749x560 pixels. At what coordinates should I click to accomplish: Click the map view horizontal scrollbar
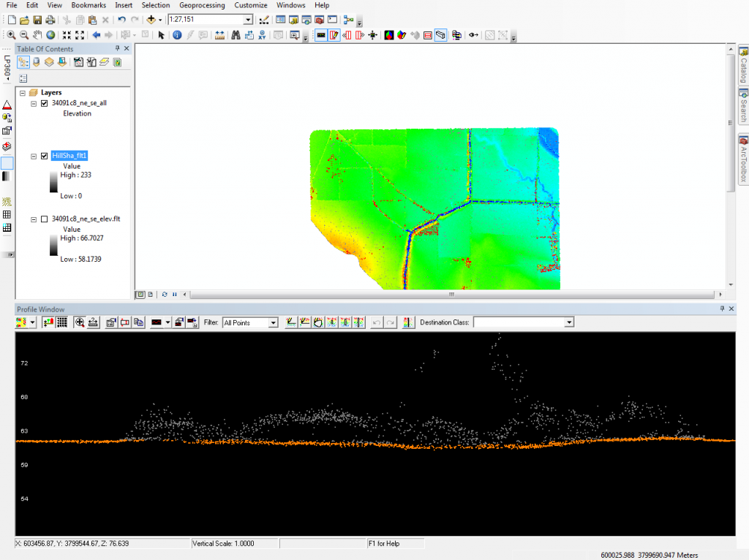point(451,294)
